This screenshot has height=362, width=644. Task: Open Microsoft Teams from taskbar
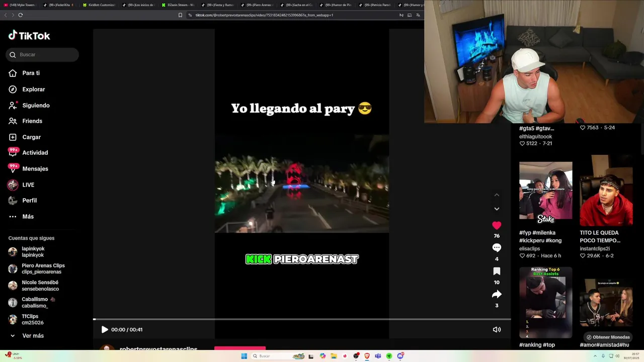click(x=378, y=356)
